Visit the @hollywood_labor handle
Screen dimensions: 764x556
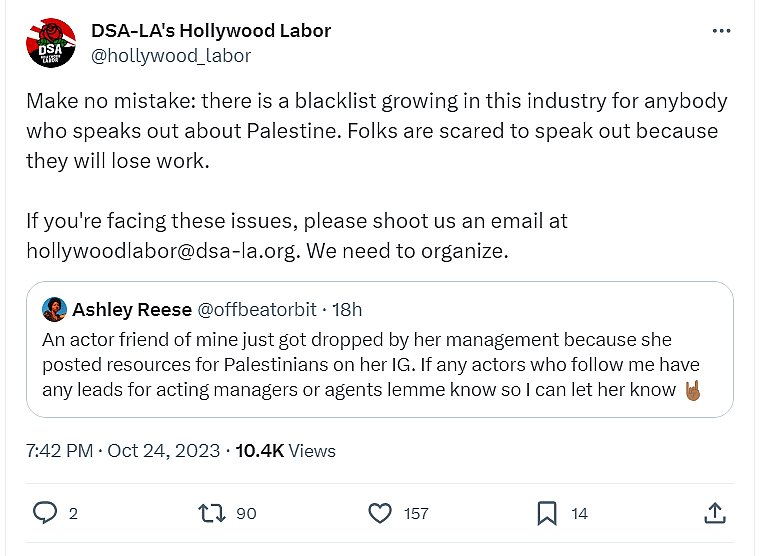[x=171, y=56]
